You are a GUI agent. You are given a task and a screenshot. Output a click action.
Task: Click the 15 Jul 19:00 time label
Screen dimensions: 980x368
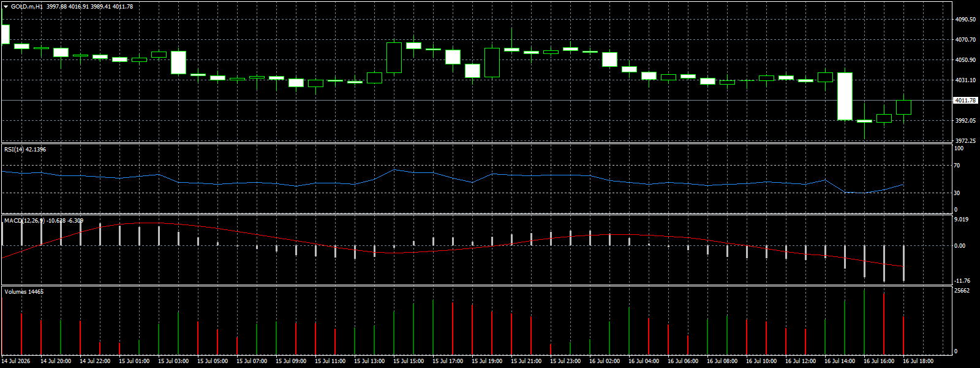(487, 361)
